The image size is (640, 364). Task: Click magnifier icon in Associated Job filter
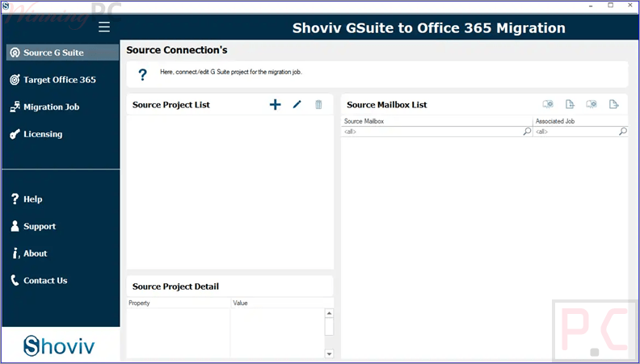tap(623, 132)
